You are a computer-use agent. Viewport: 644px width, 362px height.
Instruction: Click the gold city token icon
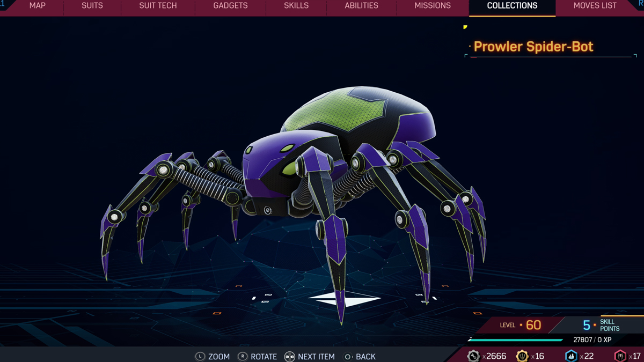tap(522, 356)
